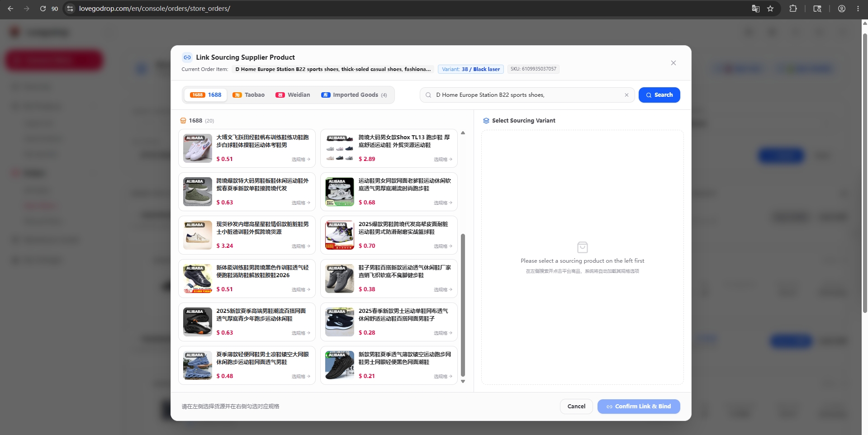Focus the product search input field
This screenshot has height=435, width=868.
click(x=527, y=95)
